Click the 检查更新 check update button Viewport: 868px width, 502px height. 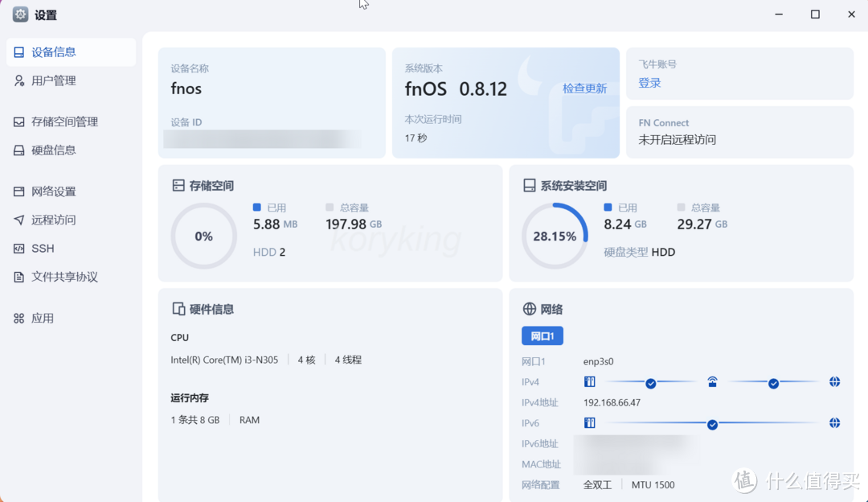(584, 88)
